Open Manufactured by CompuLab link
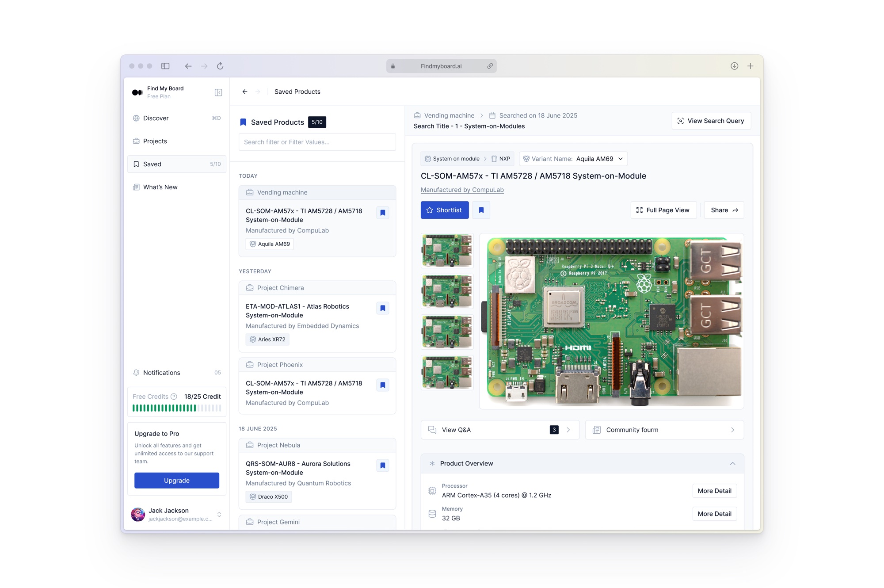Image resolution: width=884 pixels, height=588 pixels. coord(462,190)
